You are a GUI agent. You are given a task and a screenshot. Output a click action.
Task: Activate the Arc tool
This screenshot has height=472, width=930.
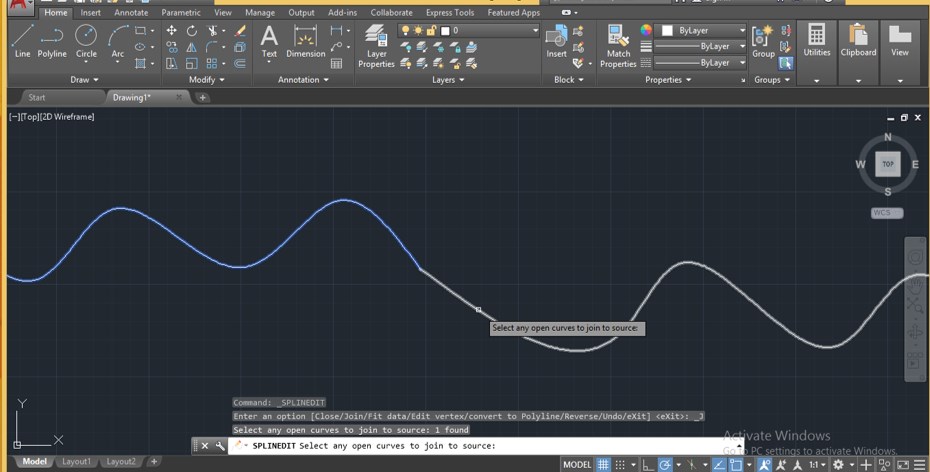pyautogui.click(x=118, y=41)
